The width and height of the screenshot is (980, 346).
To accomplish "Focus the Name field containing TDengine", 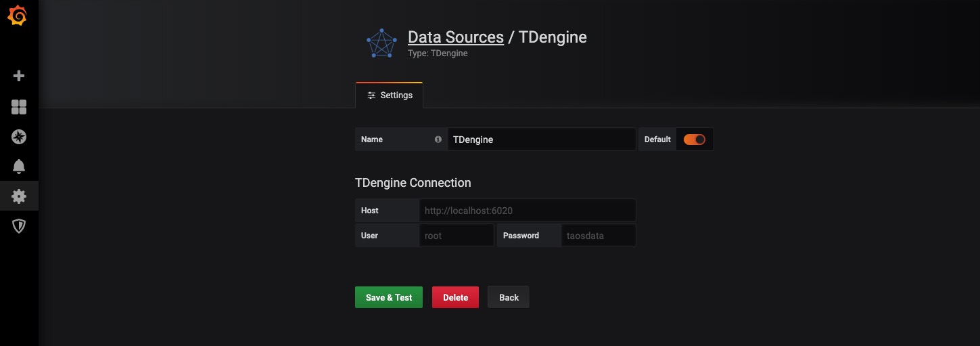I will tap(541, 139).
